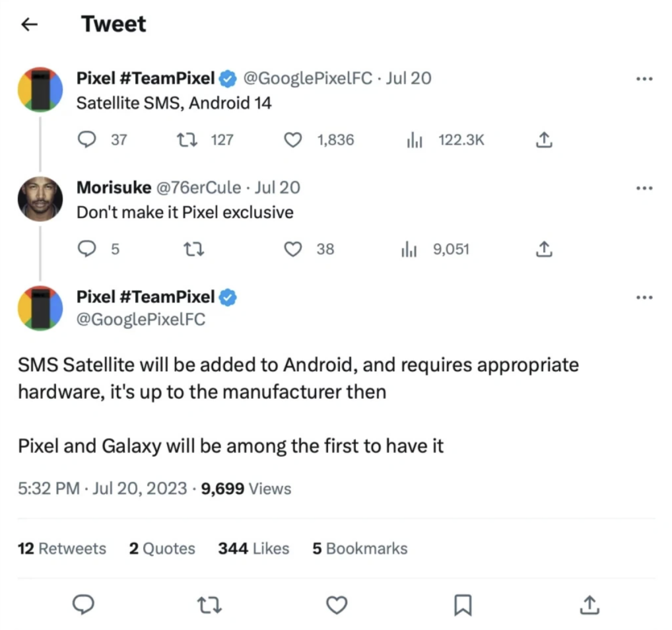Bookmark the main SMS Satellite tweet
Screen dimensions: 672x630
tap(463, 604)
